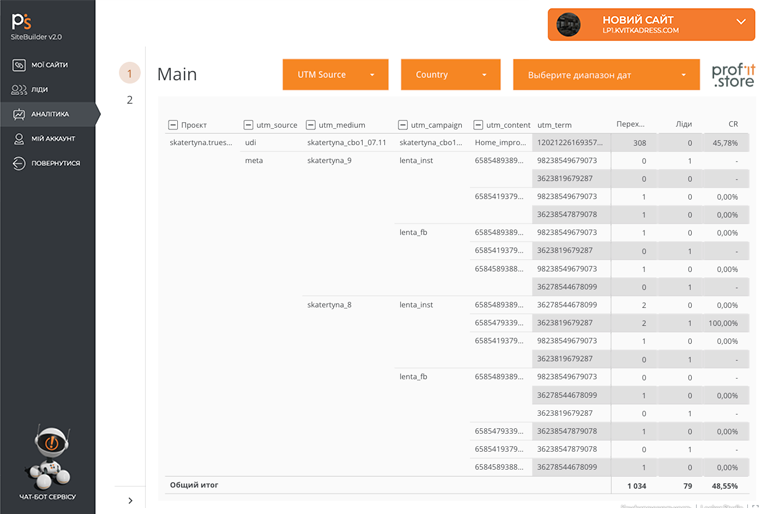The height and width of the screenshot is (514, 777).
Task: Open the Country filter dropdown
Action: pos(450,75)
